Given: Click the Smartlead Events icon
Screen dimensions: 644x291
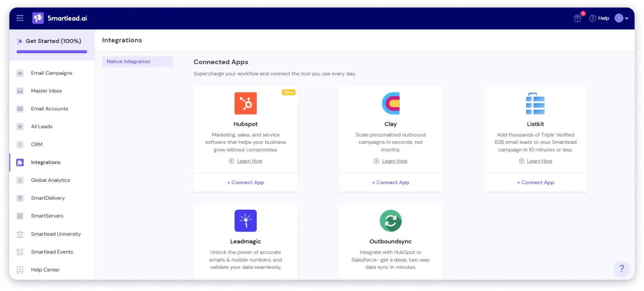Looking at the screenshot, I should pyautogui.click(x=20, y=252).
